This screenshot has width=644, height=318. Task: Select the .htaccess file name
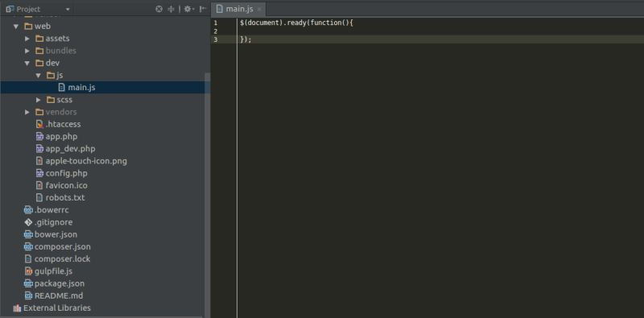[x=63, y=124]
